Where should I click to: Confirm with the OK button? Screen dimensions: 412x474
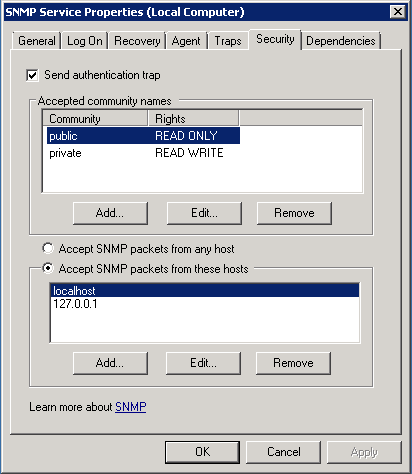pyautogui.click(x=202, y=452)
